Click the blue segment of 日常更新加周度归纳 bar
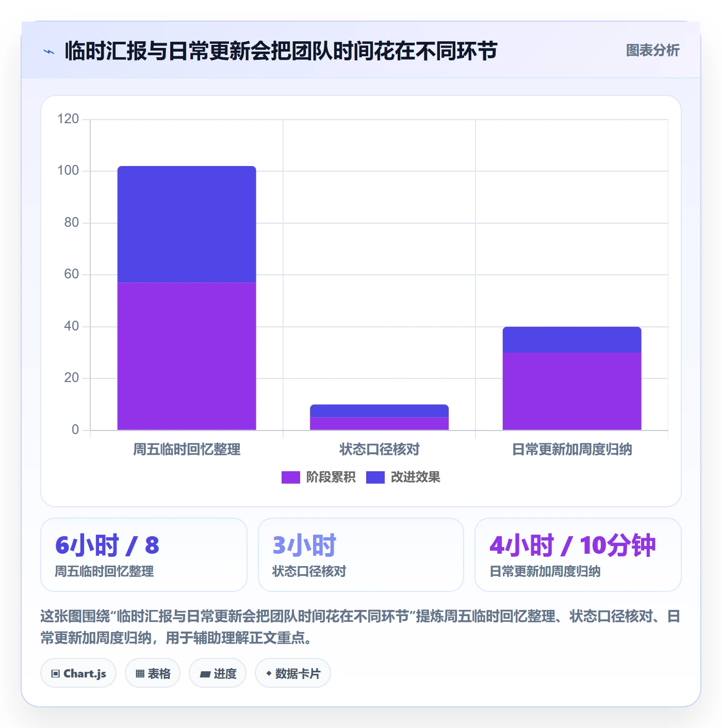 point(572,340)
